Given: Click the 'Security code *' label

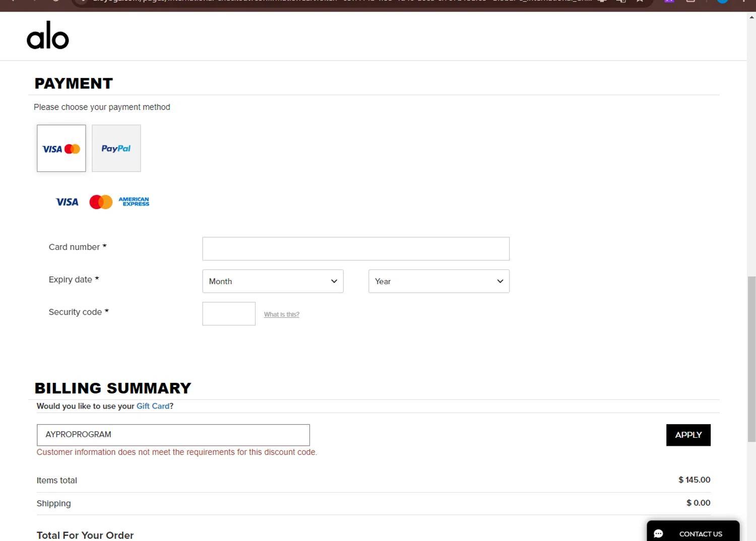Looking at the screenshot, I should click(79, 312).
